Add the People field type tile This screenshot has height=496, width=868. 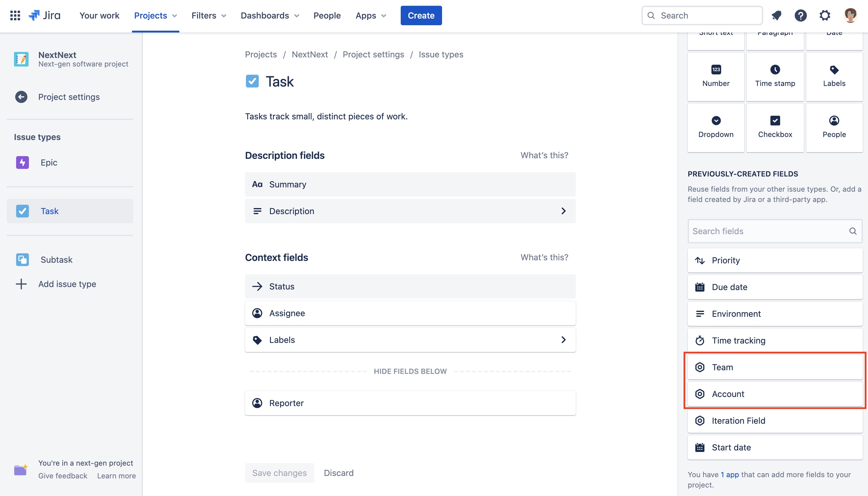pyautogui.click(x=834, y=127)
